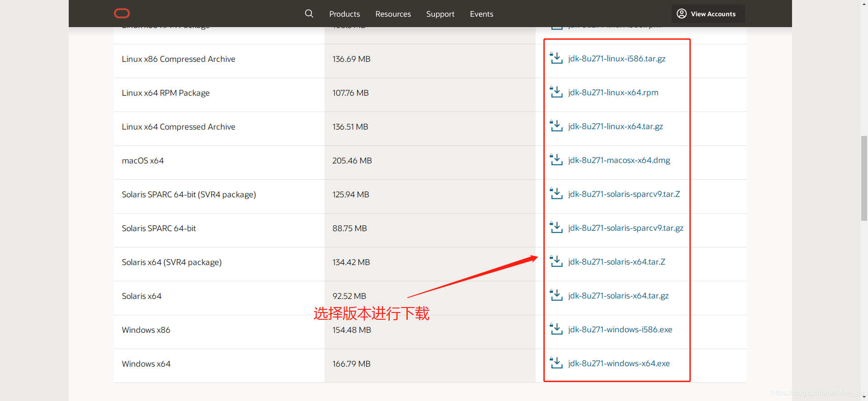Image resolution: width=868 pixels, height=401 pixels.
Task: Click download icon for jdk-8u271-windows-x64.exe
Action: click(x=556, y=363)
